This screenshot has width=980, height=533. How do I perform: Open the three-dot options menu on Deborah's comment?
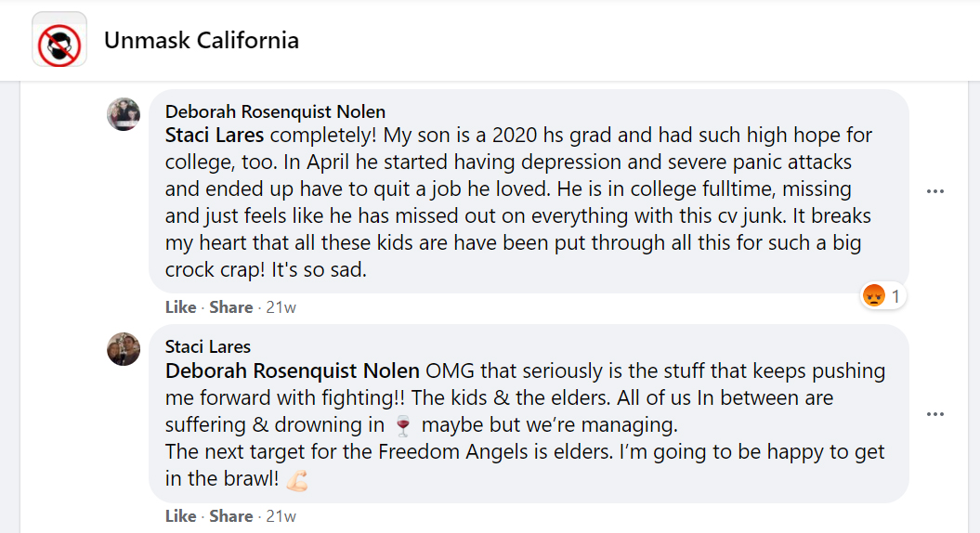click(x=935, y=191)
